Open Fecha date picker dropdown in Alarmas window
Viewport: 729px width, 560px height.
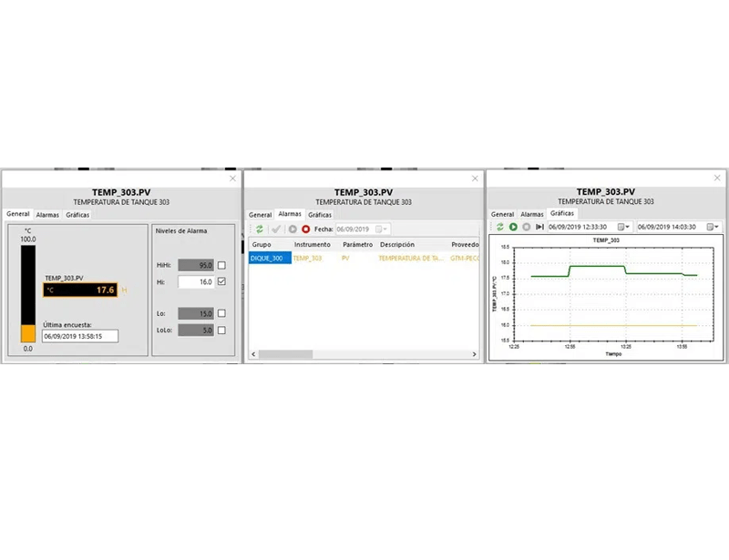click(x=381, y=229)
